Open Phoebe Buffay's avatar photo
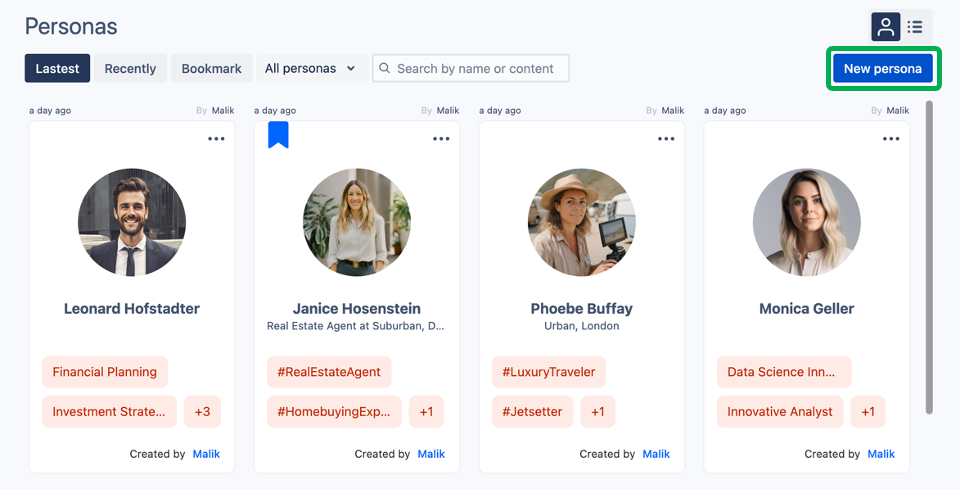The width and height of the screenshot is (960, 489). pos(582,222)
